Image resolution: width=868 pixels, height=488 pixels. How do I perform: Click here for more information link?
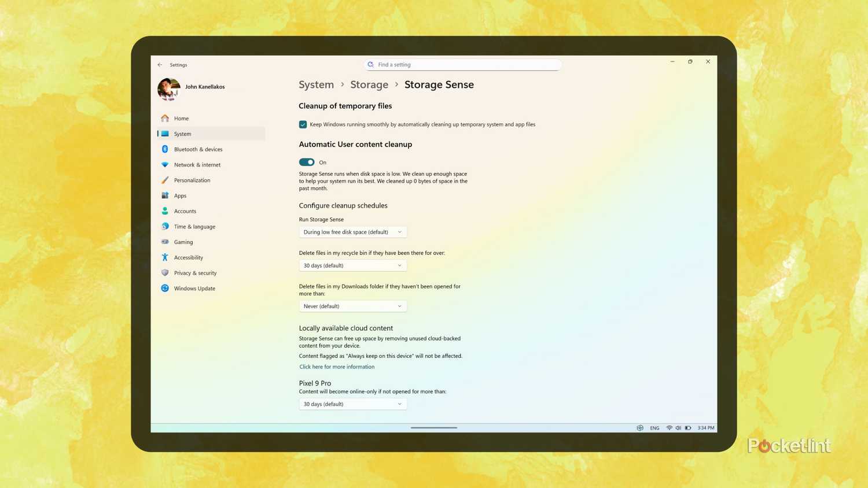pyautogui.click(x=337, y=367)
